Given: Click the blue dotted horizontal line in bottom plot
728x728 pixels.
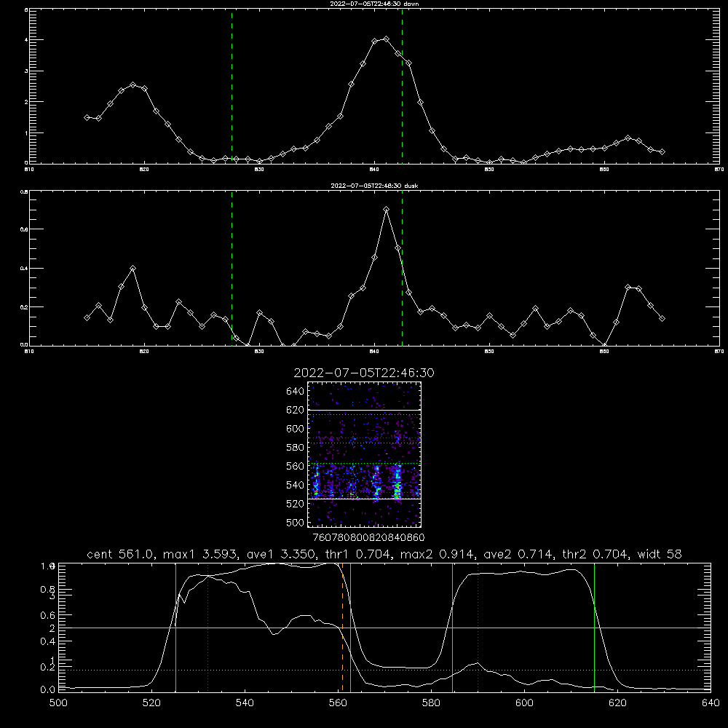Looking at the screenshot, I should (x=384, y=670).
